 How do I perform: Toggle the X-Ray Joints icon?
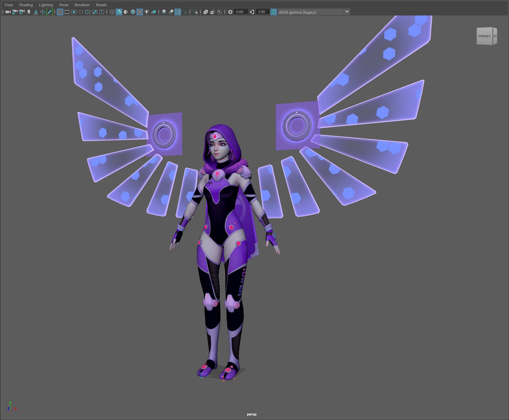(x=220, y=12)
